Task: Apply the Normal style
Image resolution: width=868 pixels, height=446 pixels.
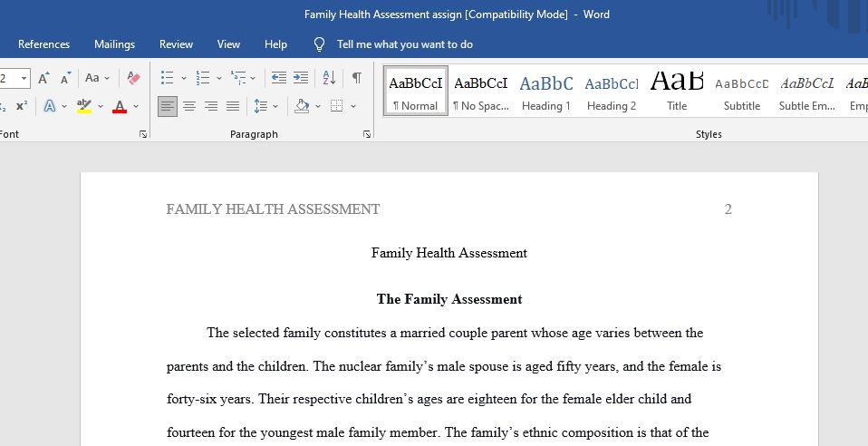Action: click(x=416, y=91)
